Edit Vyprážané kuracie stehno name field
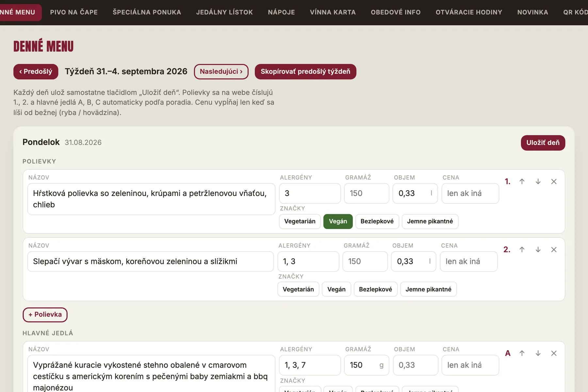This screenshot has height=392, width=588. (x=151, y=373)
